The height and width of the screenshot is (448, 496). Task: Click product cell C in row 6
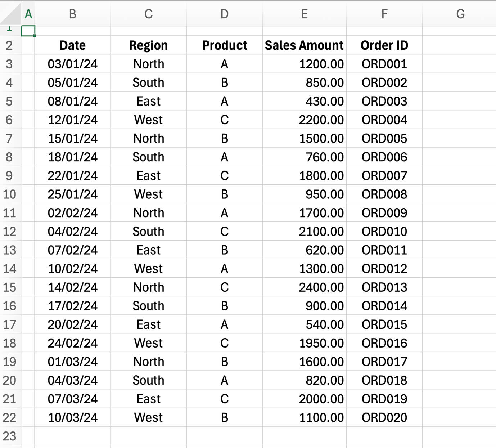pyautogui.click(x=224, y=120)
